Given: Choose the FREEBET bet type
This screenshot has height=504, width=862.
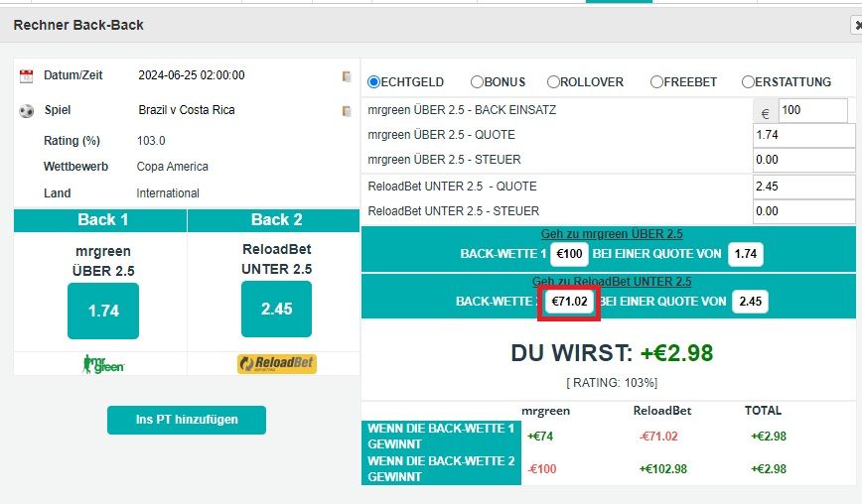Looking at the screenshot, I should 656,81.
